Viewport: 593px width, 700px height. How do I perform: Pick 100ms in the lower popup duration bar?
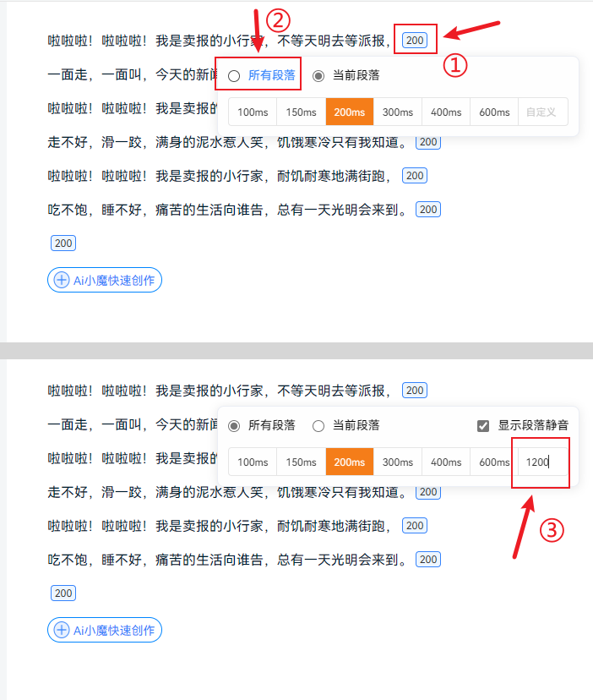253,462
